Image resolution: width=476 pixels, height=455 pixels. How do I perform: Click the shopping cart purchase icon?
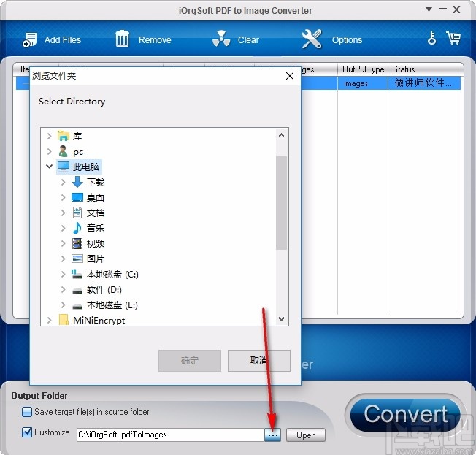tap(453, 38)
